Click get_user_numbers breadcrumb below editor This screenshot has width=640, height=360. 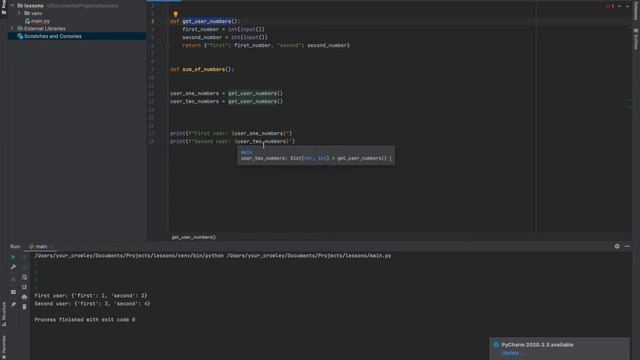pyautogui.click(x=193, y=237)
